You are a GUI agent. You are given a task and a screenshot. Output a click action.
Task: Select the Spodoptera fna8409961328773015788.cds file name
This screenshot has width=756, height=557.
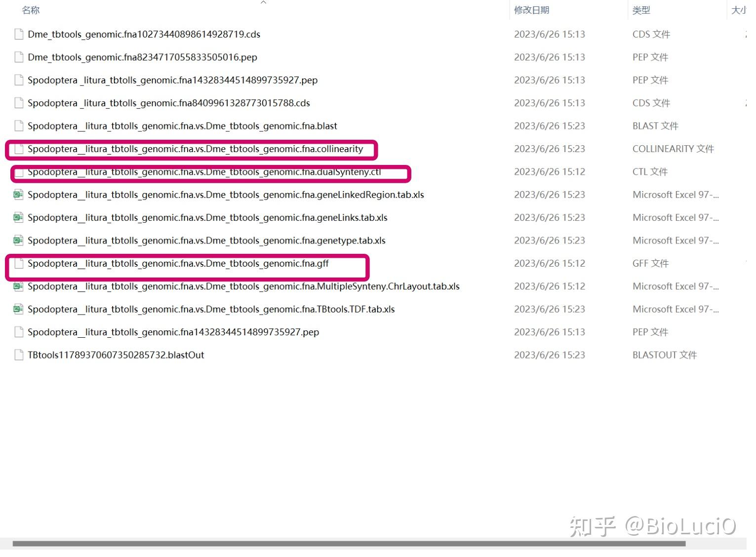(169, 103)
